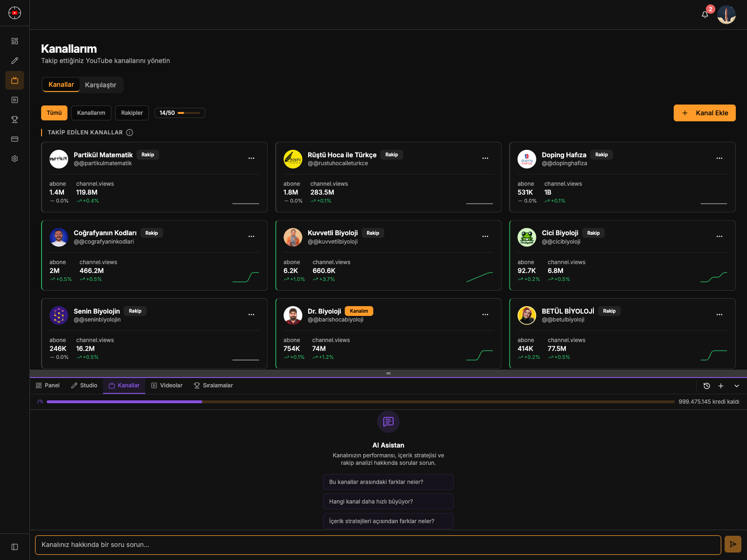Open Kuvvetli Biyoloji channel avatar
This screenshot has width=747, height=560.
[x=293, y=238]
